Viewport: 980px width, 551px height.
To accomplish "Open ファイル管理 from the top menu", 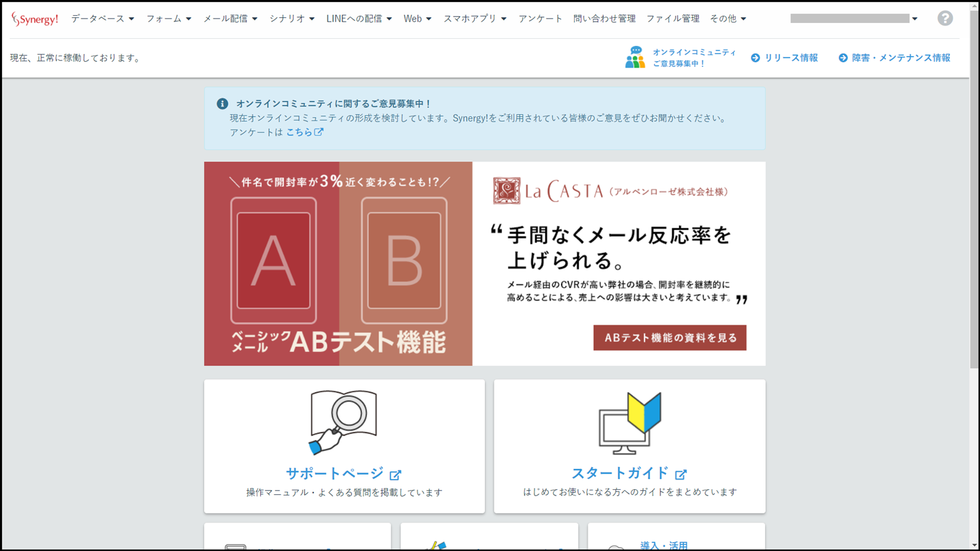I will click(x=672, y=18).
